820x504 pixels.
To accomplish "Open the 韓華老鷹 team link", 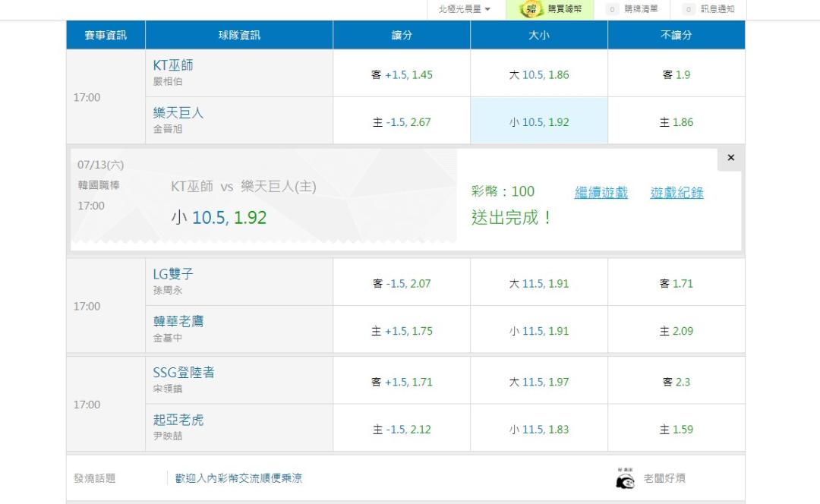I will tap(178, 321).
